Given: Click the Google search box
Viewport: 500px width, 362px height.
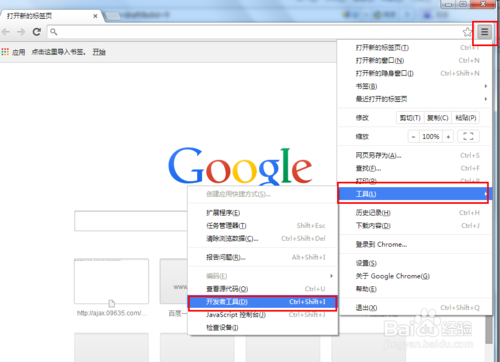Looking at the screenshot, I should point(131,221).
